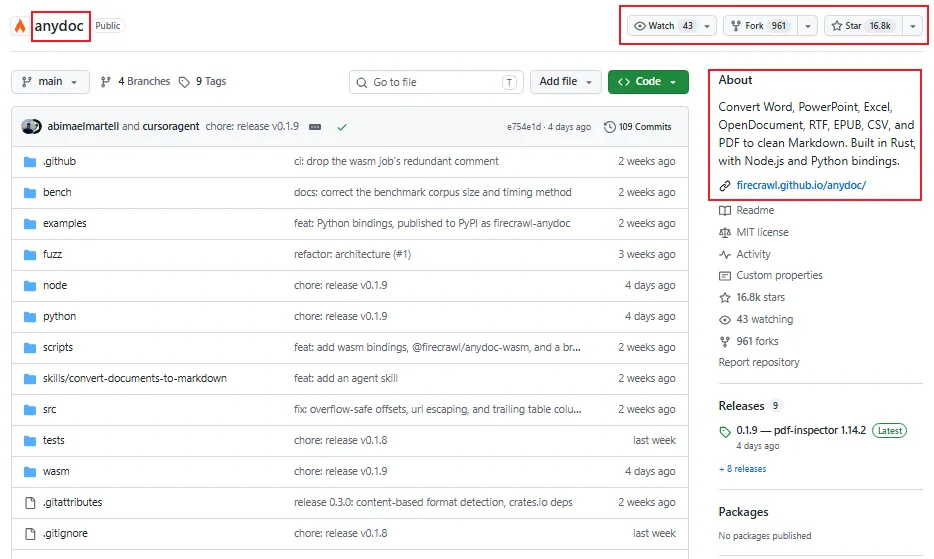Open the .gitattributes file

[x=72, y=502]
